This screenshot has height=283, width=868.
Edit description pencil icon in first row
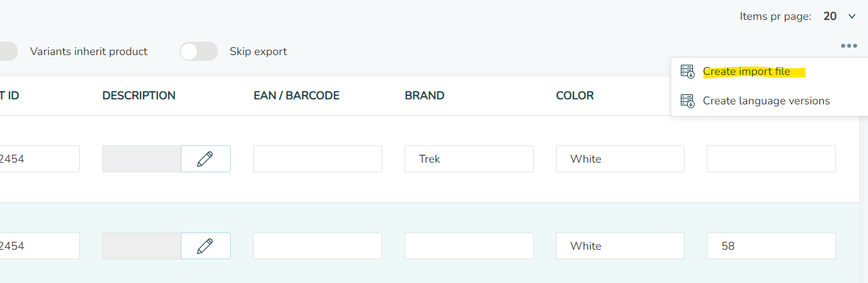pyautogui.click(x=205, y=159)
